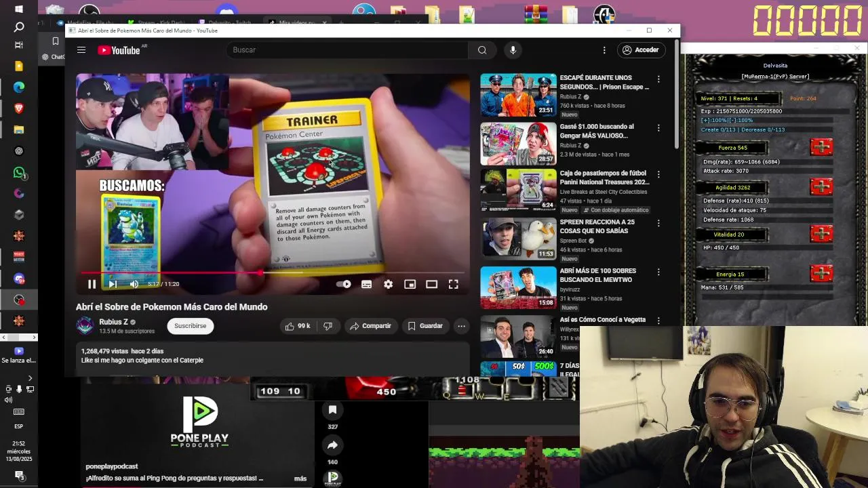Viewport: 868px width, 488px height.
Task: Open the Gengar MÁS VALIOSO video thumbnail
Action: pyautogui.click(x=518, y=144)
